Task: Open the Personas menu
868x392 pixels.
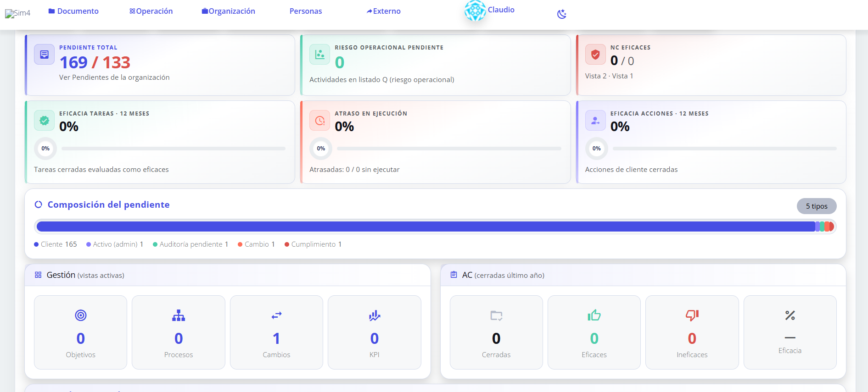Action: 306,11
